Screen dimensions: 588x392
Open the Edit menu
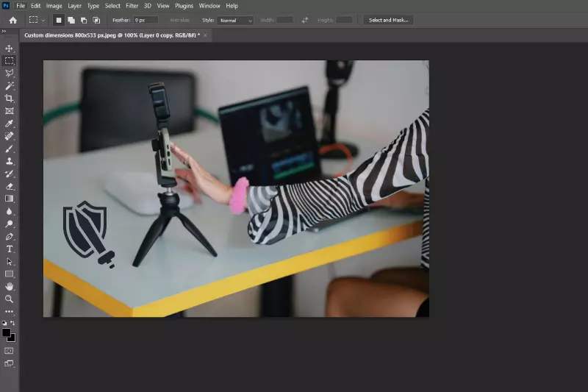tap(35, 6)
